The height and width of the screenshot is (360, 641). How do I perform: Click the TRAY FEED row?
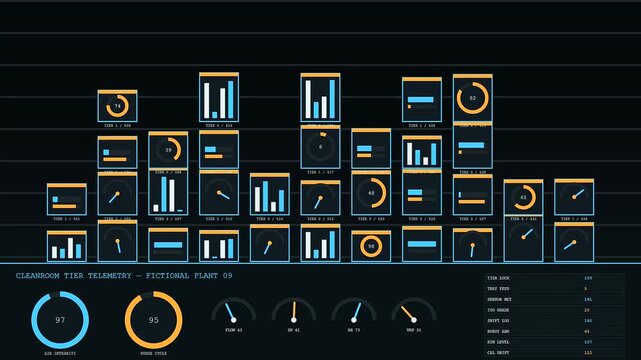point(554,288)
